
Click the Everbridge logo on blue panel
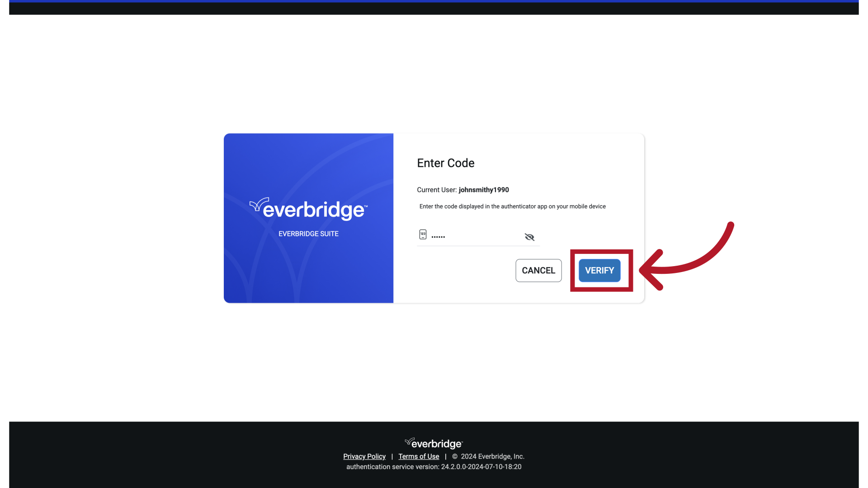point(308,208)
